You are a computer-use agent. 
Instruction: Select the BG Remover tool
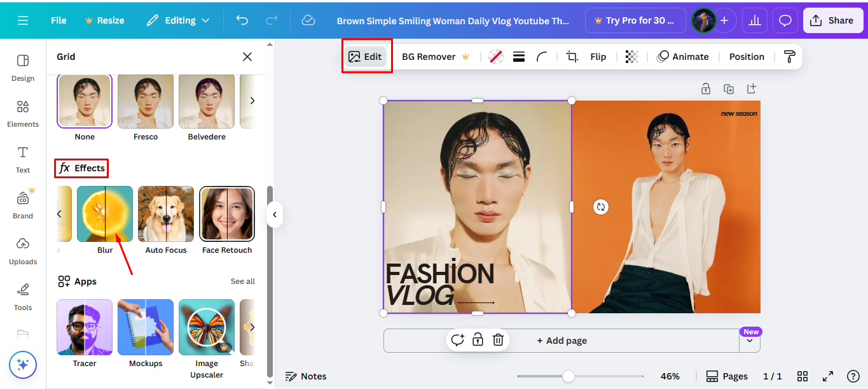pos(429,56)
